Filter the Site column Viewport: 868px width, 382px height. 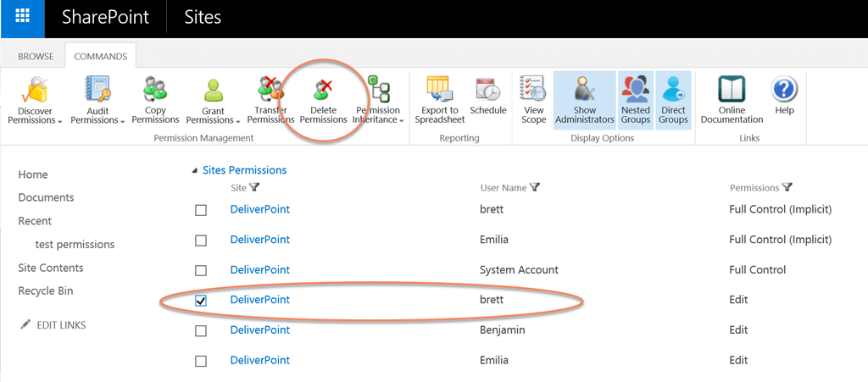click(254, 188)
